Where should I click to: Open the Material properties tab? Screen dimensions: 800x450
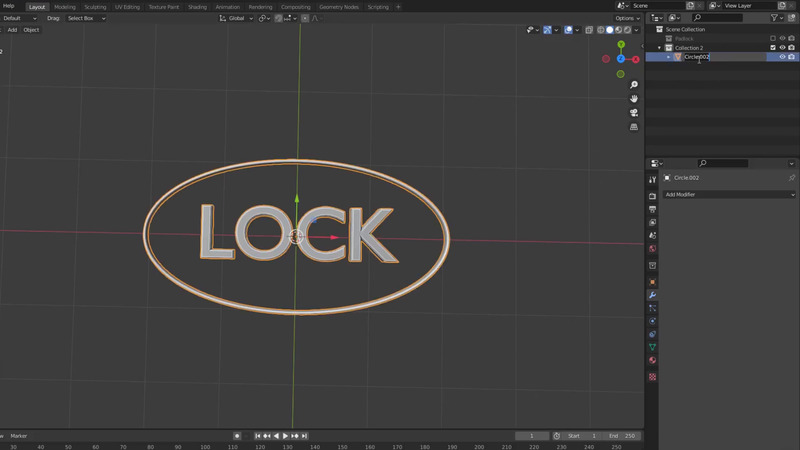click(653, 360)
